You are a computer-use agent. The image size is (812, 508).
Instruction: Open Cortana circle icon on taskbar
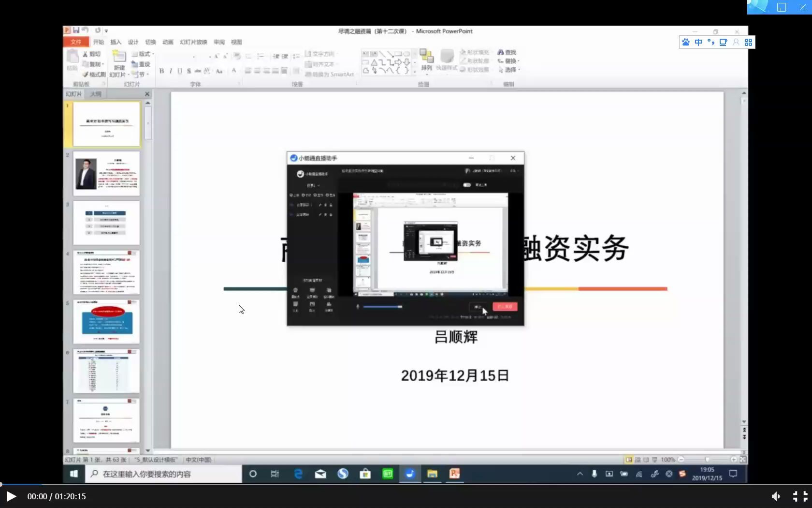[252, 474]
